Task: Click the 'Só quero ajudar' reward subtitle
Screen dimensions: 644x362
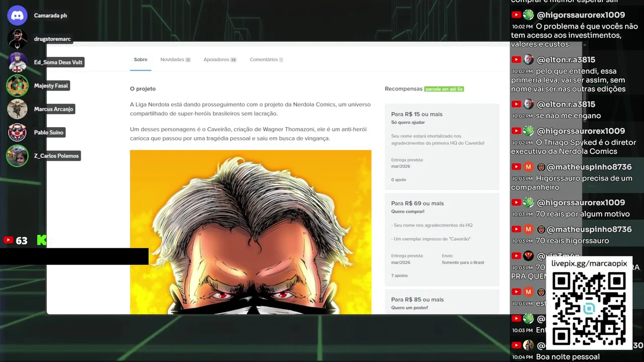Action: (408, 122)
